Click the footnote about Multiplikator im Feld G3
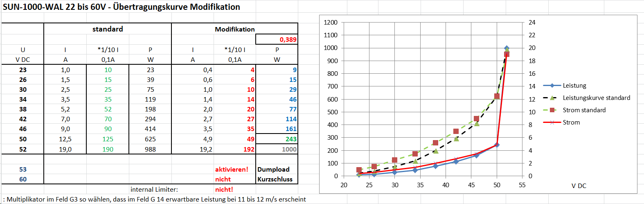644x204 pixels. (x=154, y=199)
